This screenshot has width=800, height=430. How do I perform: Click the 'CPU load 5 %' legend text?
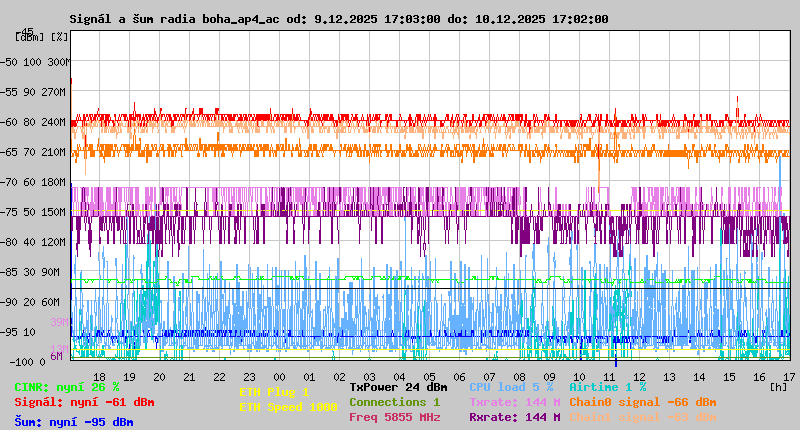point(511,388)
